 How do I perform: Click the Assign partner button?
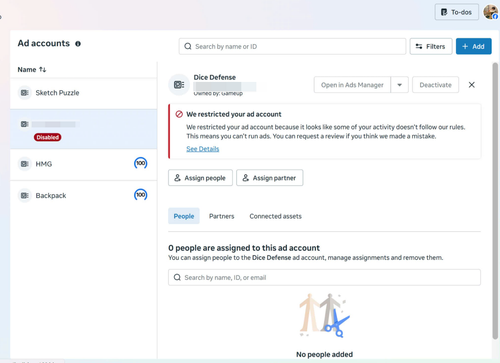270,178
